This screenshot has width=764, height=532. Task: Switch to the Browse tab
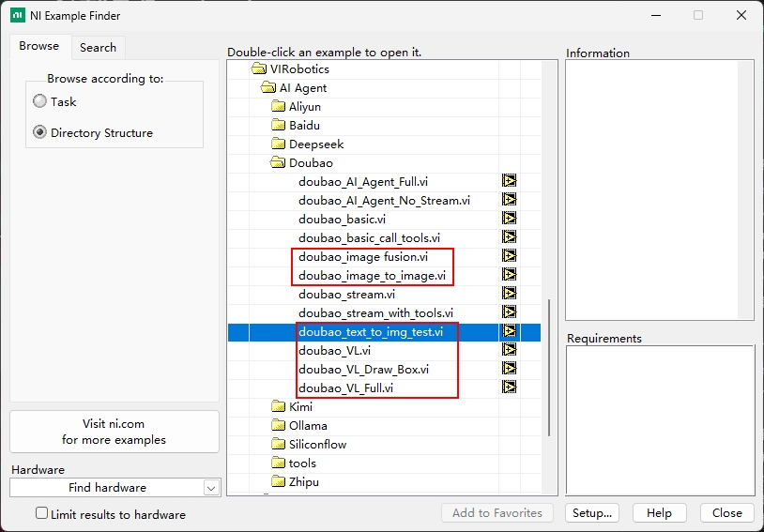tap(39, 46)
